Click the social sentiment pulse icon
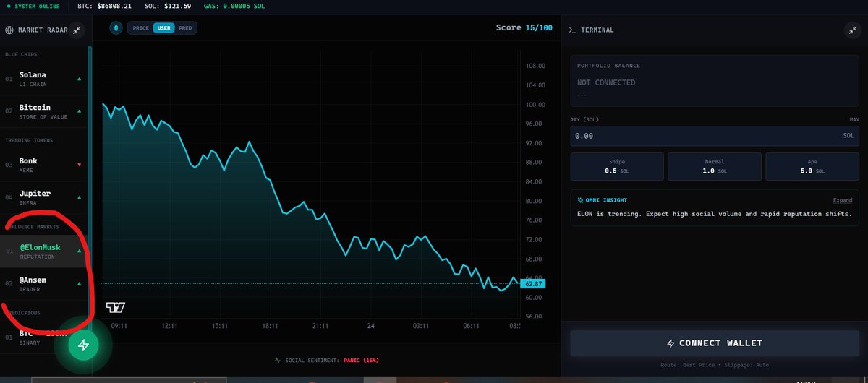 (x=278, y=360)
